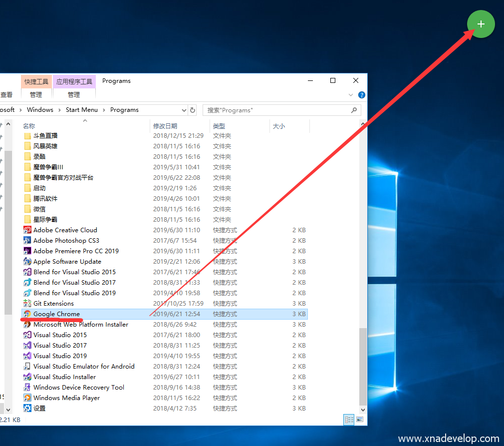
Task: Select Windows Media Player shortcut icon
Action: point(27,398)
